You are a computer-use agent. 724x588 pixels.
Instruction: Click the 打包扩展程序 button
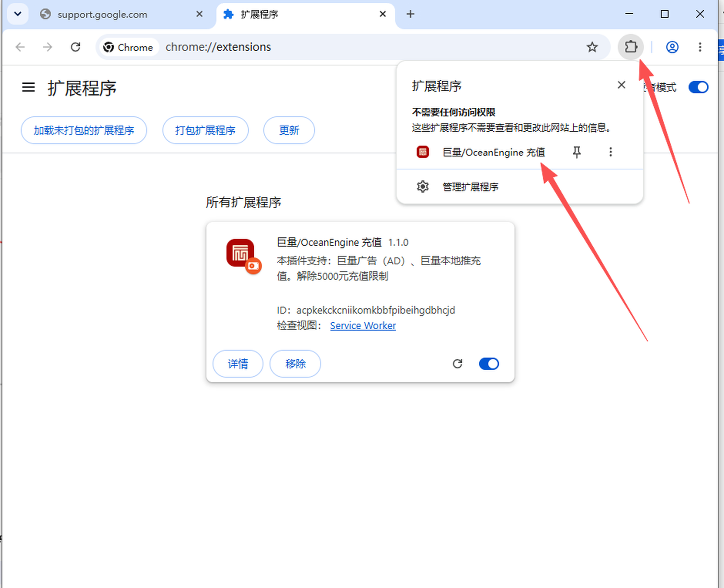point(205,130)
